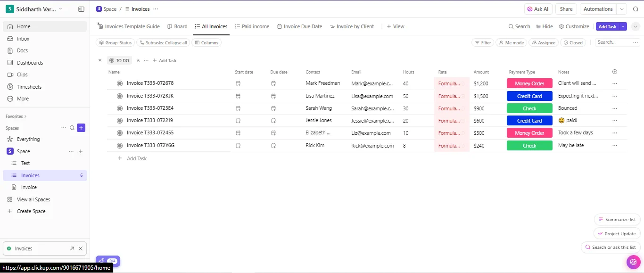Image resolution: width=644 pixels, height=273 pixels.
Task: Toggle showing Closed tasks
Action: point(573,42)
